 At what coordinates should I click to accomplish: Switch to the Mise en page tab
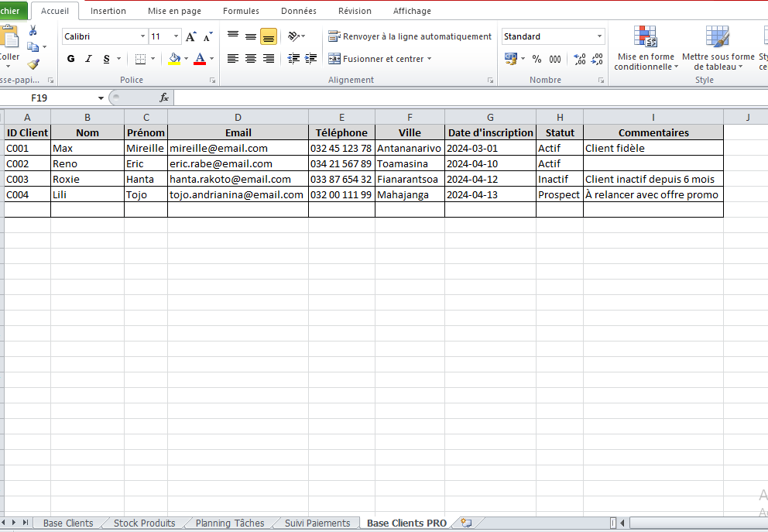click(x=174, y=11)
